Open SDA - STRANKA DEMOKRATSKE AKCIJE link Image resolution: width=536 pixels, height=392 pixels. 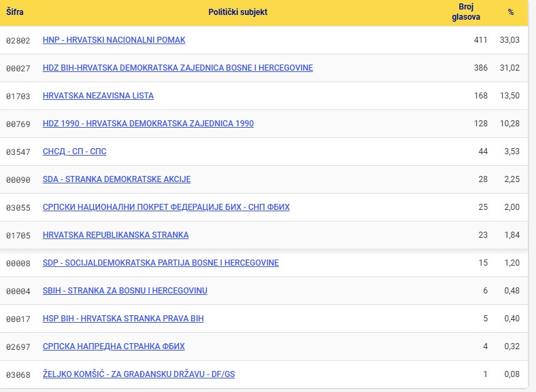tap(116, 179)
